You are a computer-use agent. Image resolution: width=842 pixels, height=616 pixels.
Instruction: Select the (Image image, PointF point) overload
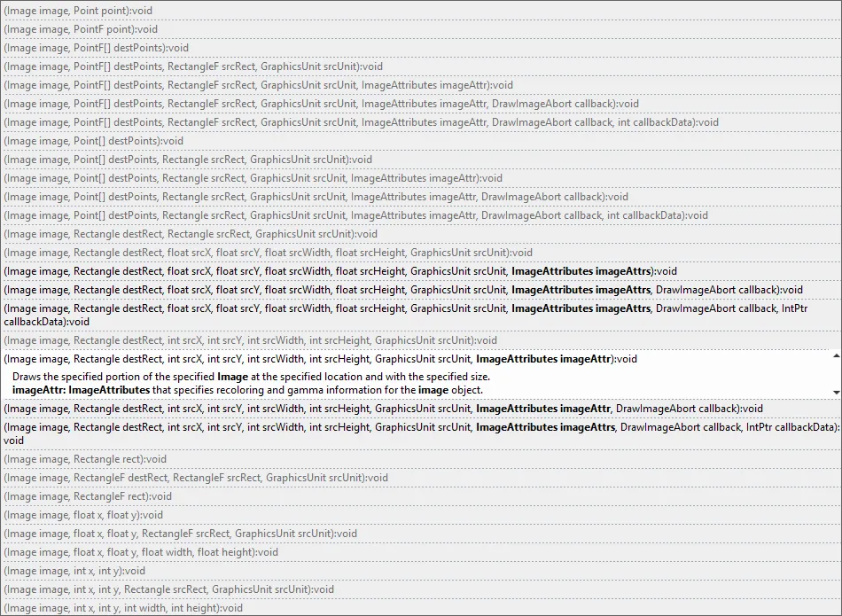tap(81, 29)
